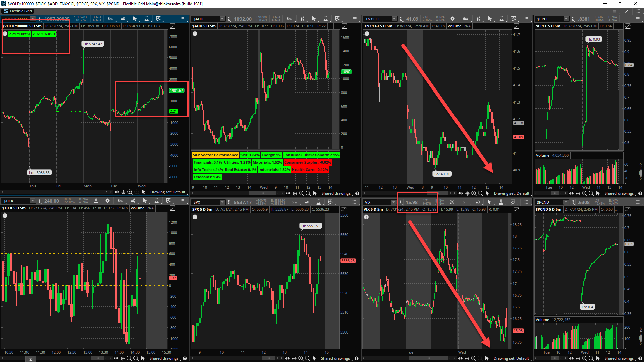Expand the TNX:CGI symbol dropdown
This screenshot has width=644, height=362.
pos(394,19)
